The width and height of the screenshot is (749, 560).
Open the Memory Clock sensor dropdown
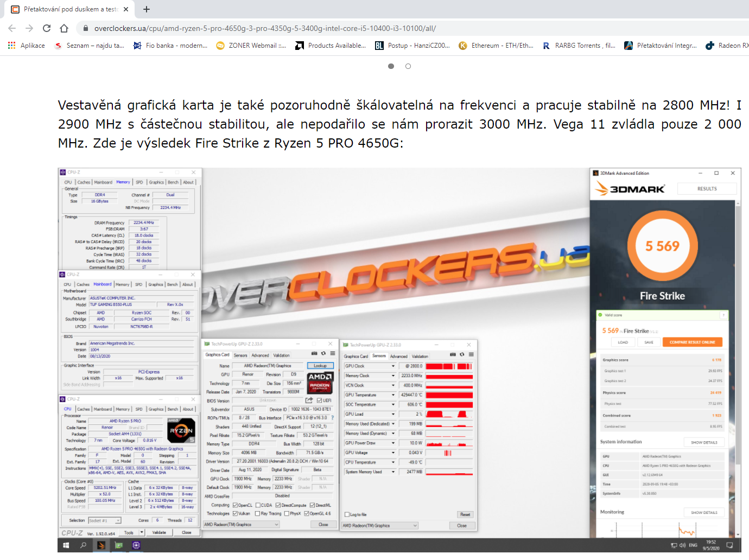pos(393,376)
